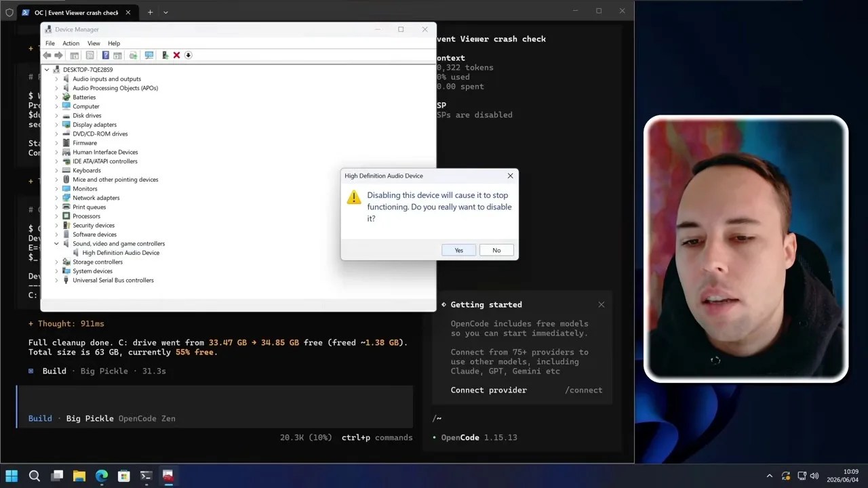This screenshot has height=488, width=868.
Task: Dismiss the Getting started panel
Action: pos(601,304)
